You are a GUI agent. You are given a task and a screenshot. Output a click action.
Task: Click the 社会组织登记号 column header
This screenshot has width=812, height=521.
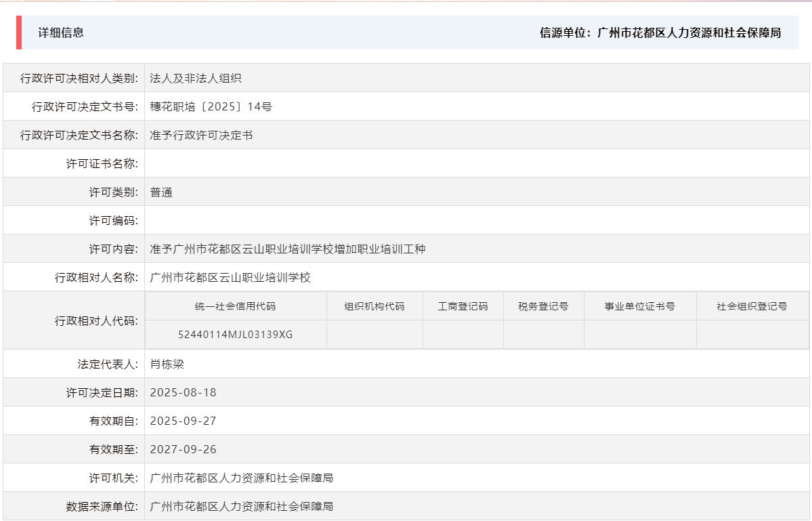point(752,306)
